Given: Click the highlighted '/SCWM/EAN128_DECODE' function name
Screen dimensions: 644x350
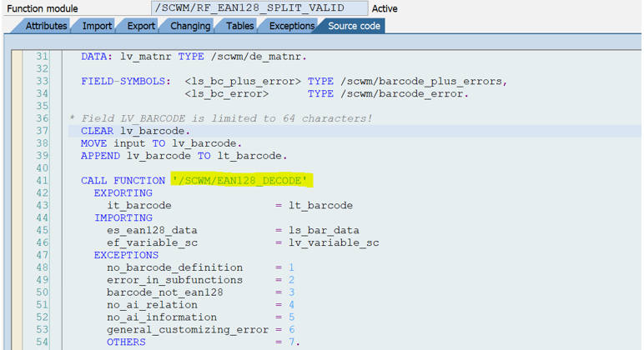Looking at the screenshot, I should click(240, 181).
